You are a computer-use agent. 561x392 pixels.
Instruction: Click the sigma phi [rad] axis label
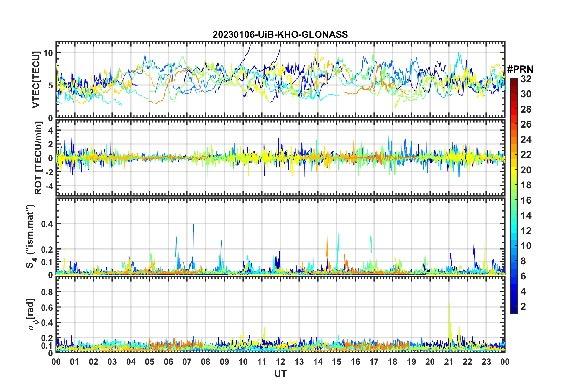[31, 314]
